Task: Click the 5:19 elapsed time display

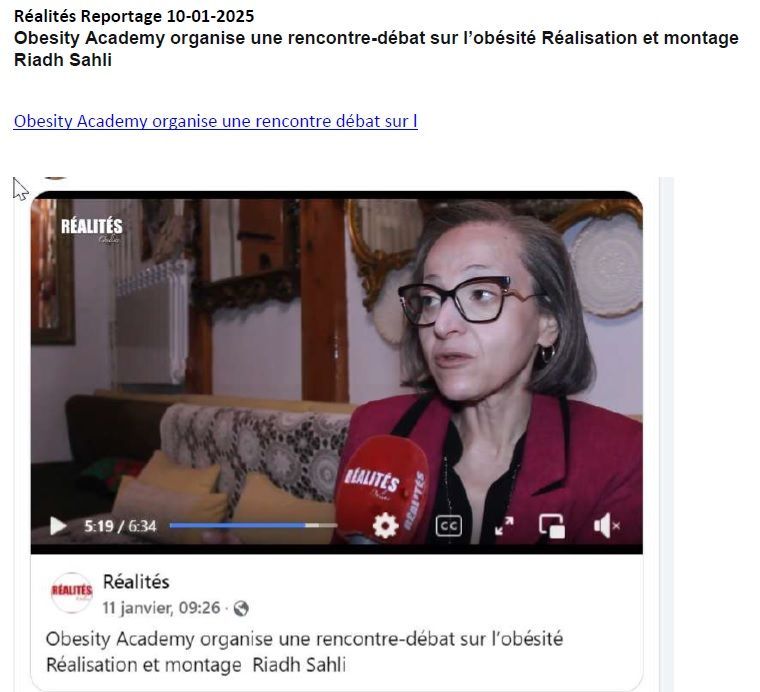Action: click(x=99, y=526)
